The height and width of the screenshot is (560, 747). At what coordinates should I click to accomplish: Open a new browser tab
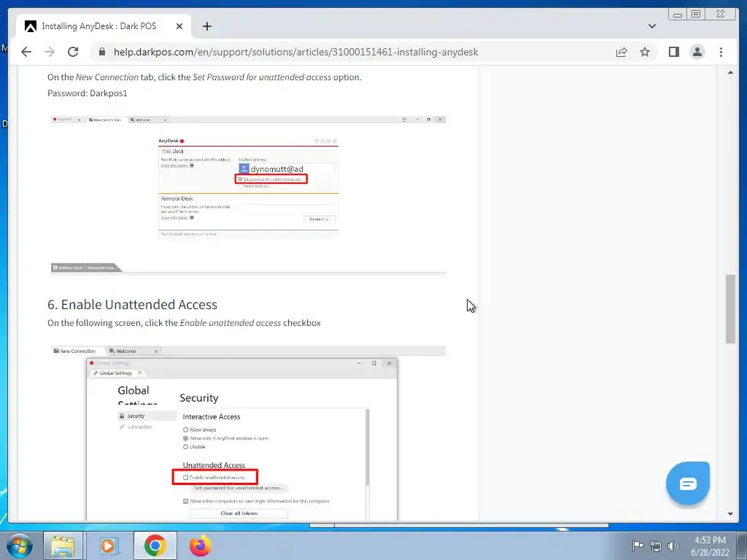point(206,26)
